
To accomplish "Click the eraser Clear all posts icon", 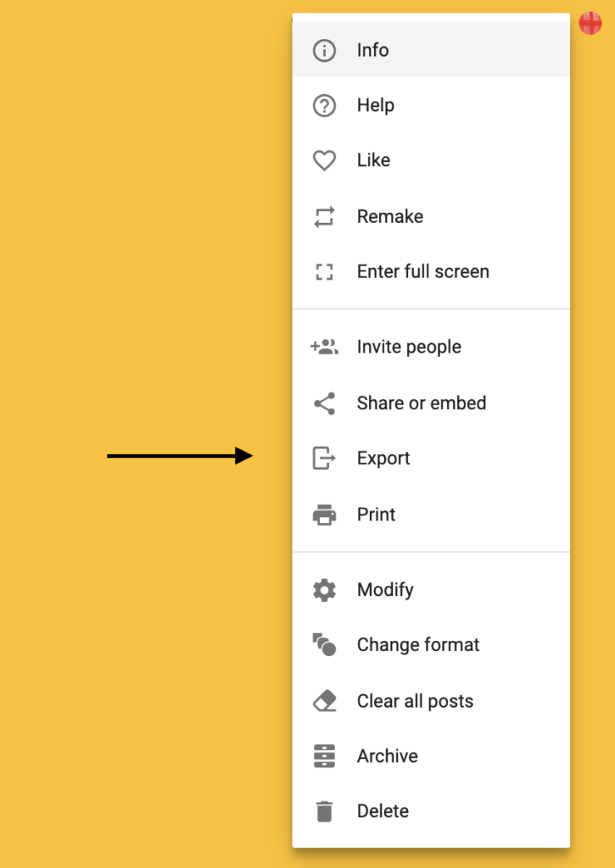I will click(324, 701).
